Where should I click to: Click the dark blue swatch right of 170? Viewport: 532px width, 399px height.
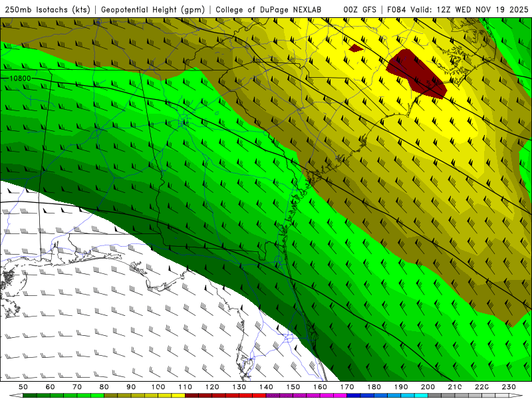point(354,396)
